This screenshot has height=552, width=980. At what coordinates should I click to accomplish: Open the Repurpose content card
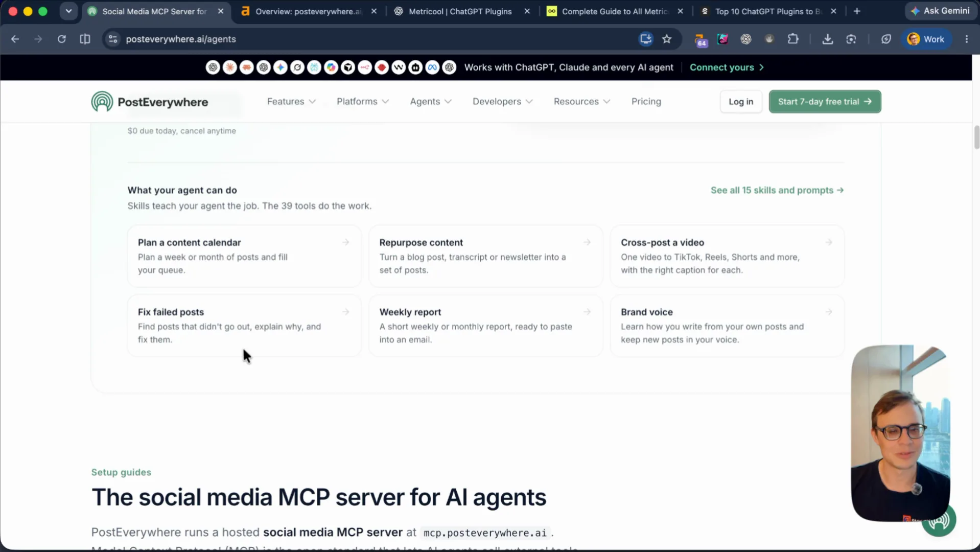point(485,256)
